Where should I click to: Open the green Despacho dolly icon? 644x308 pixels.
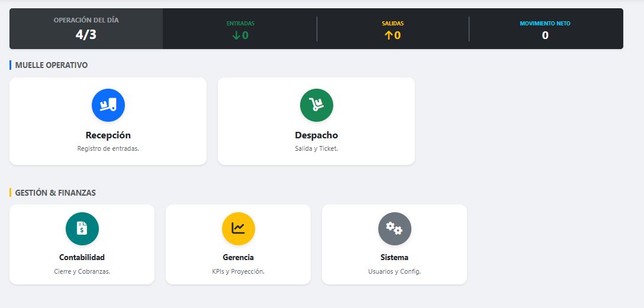[x=316, y=105]
